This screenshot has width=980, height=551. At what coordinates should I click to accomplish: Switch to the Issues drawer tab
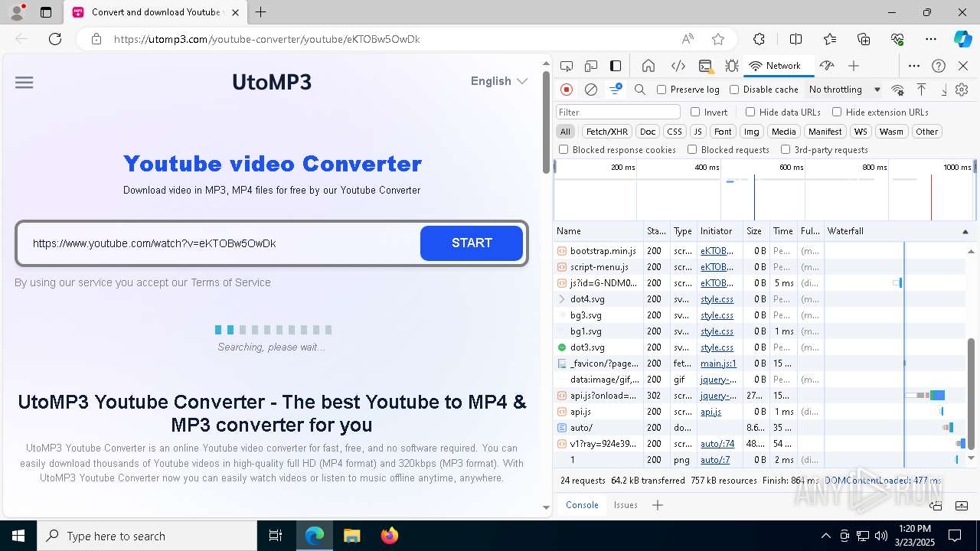626,505
